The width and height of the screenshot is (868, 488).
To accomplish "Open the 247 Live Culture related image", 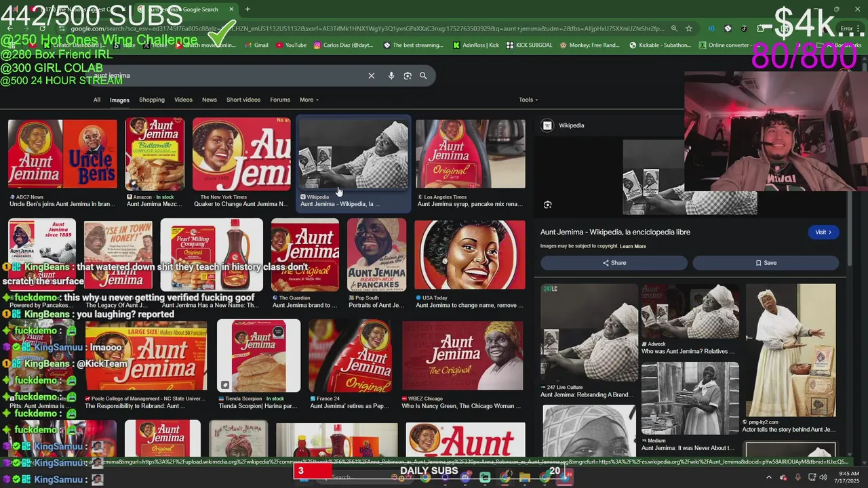I will 589,332.
